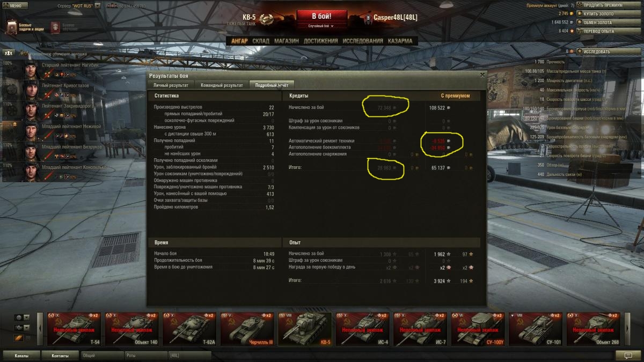Image resolution: width=644 pixels, height=362 pixels.
Task: Click the red В бой! button
Action: pos(321,16)
